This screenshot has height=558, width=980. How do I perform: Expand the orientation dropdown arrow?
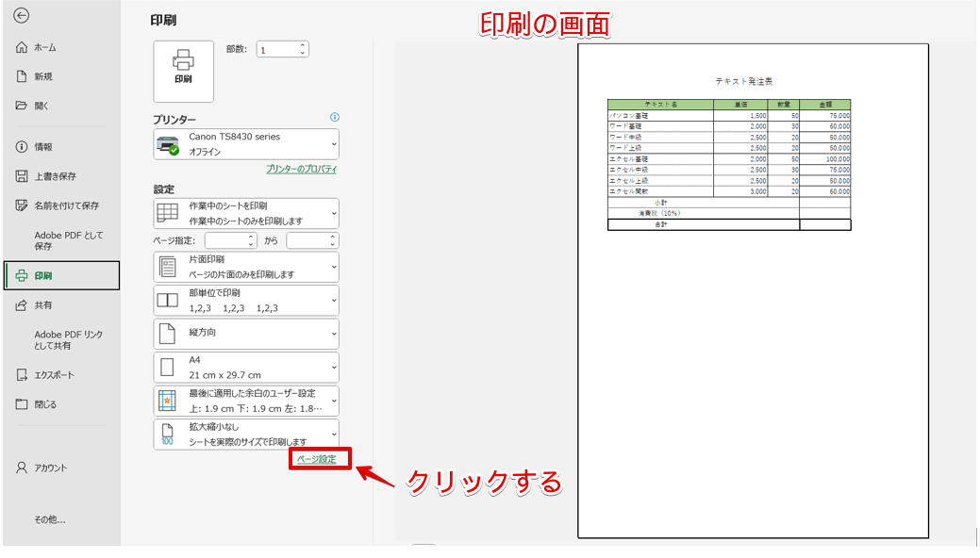tap(334, 333)
